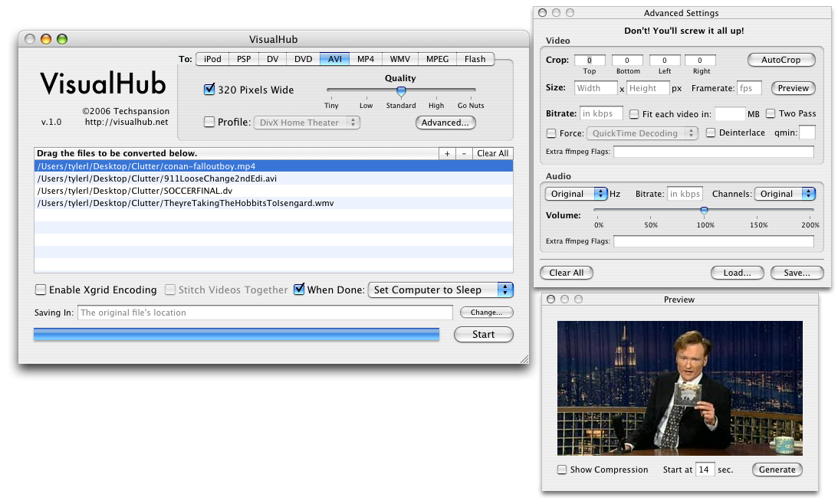
Task: Switch to PSP format tab
Action: pyautogui.click(x=244, y=59)
